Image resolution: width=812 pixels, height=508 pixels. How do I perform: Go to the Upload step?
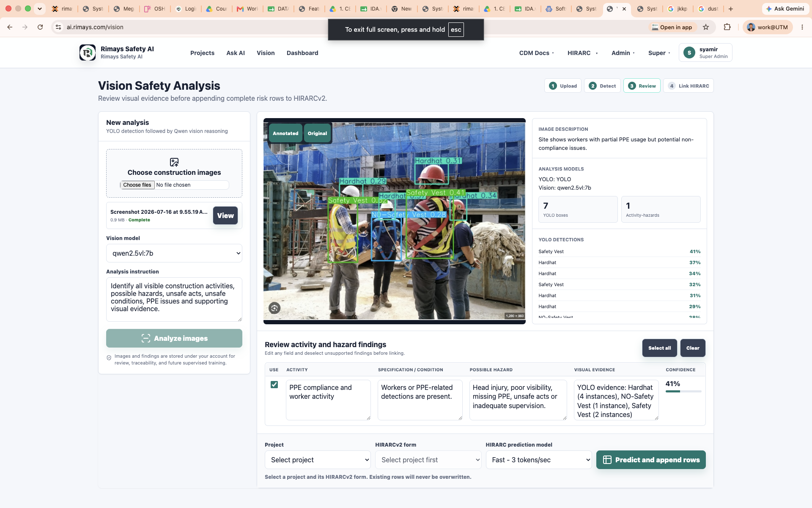(563, 86)
